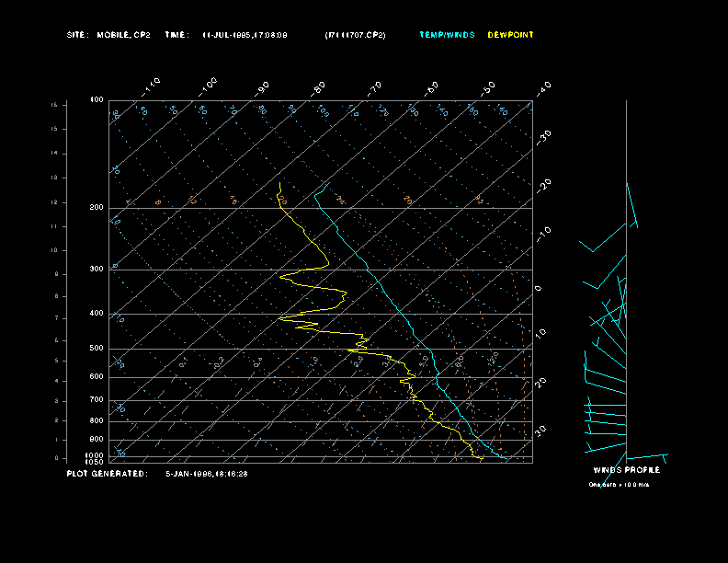Click the 4 km height axis tick label
Screen dimensions: 728x563
point(57,381)
